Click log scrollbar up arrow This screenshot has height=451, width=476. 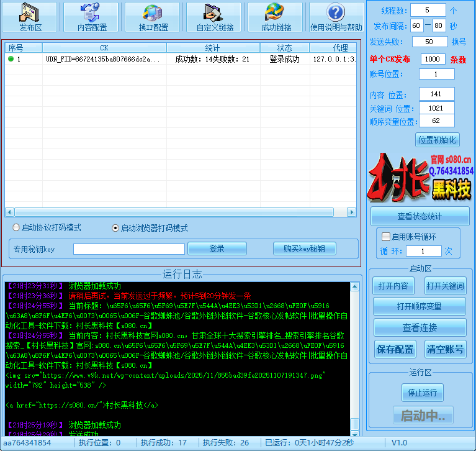354,286
